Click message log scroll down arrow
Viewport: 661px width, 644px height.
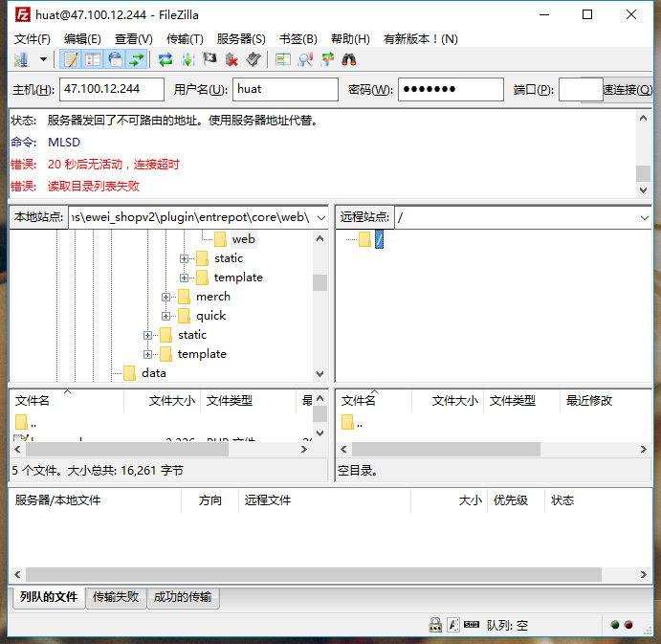643,190
